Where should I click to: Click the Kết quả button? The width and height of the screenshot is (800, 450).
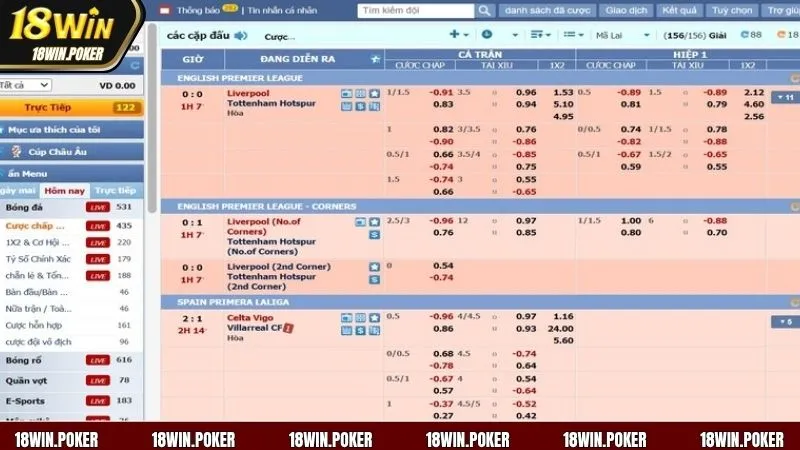pyautogui.click(x=679, y=10)
